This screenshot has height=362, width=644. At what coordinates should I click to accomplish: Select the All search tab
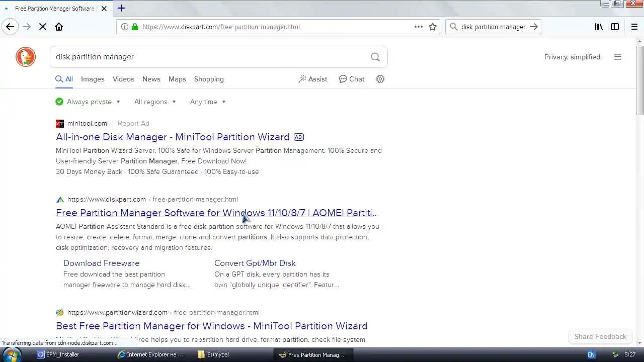[x=64, y=79]
